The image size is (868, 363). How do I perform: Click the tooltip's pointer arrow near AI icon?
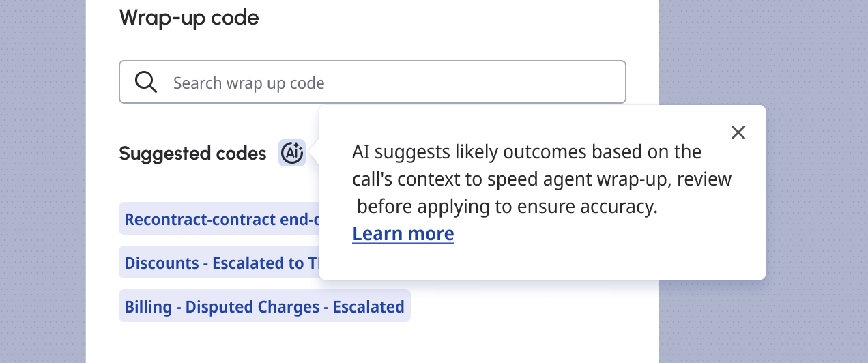click(316, 153)
